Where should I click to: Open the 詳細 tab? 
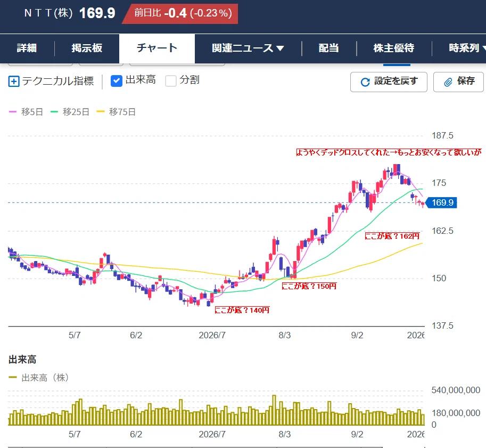(x=27, y=48)
